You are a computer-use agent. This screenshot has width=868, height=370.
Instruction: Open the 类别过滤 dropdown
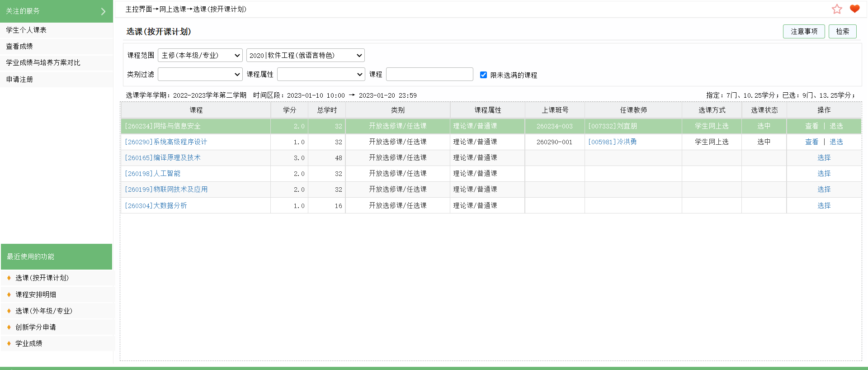(x=200, y=74)
